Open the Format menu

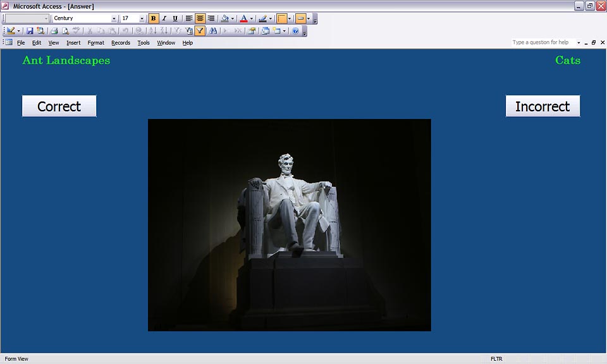point(96,43)
